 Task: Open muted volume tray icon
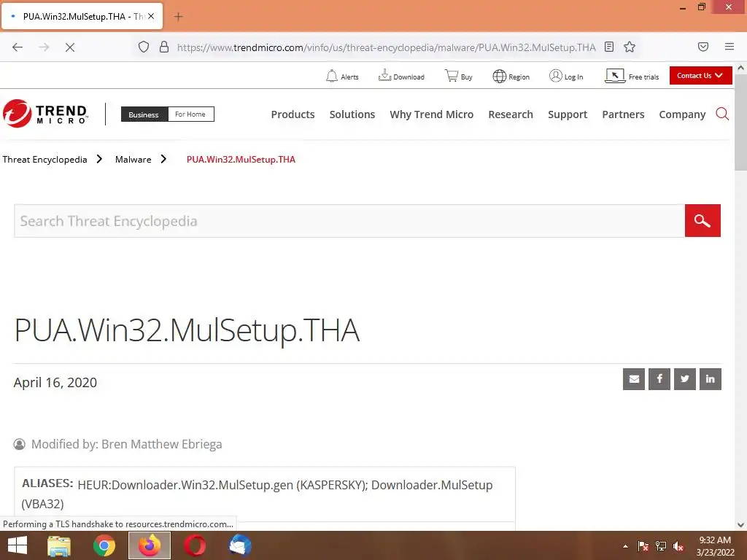(x=678, y=546)
